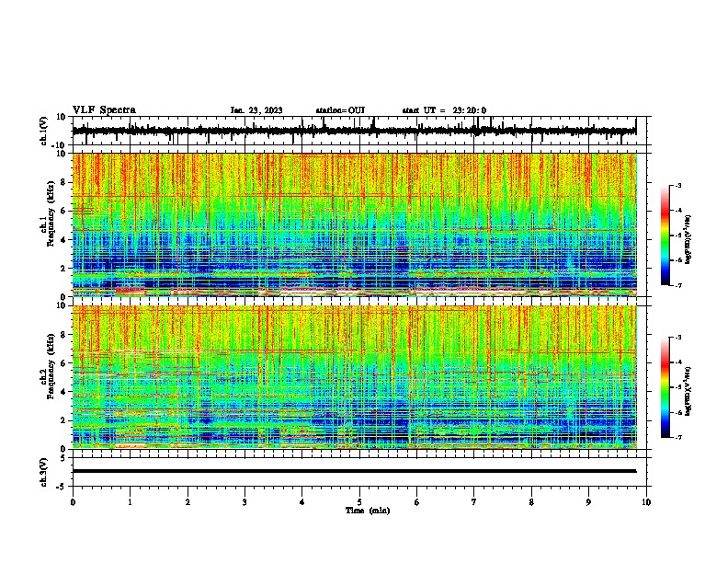Click the "2" kHz tick on ch.2 frequency axis
This screenshot has height=563, width=728.
[63, 420]
